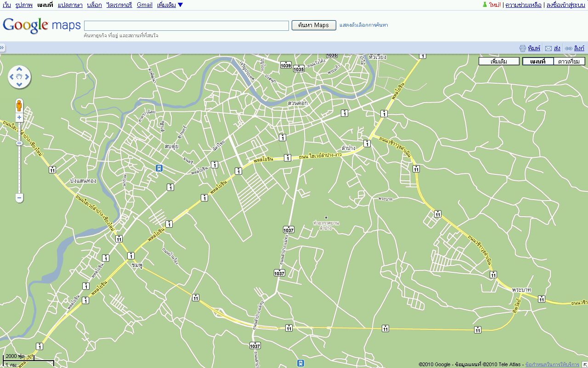Expand the เพิ่มเติม menu in the top bar
Screen dimensions: 588x368
(x=170, y=5)
